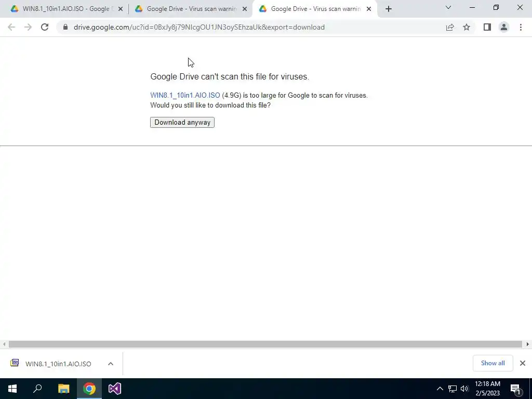Screen dimensions: 532x399
Task: Switch to middle Virus scan warning tab
Action: point(191,9)
